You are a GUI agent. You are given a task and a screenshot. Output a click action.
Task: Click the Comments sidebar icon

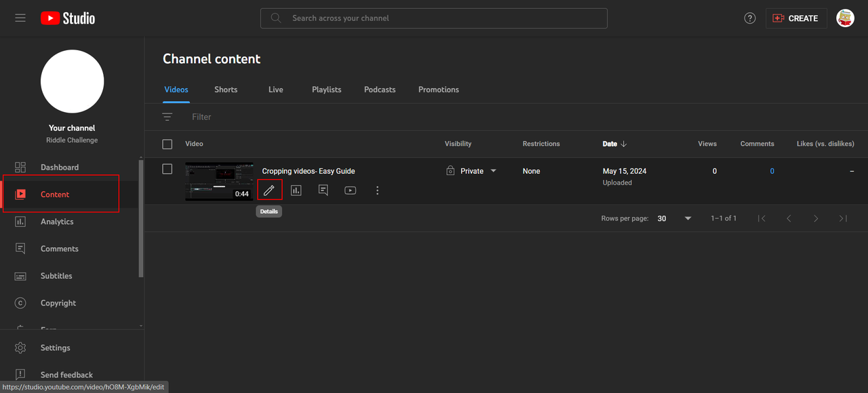pyautogui.click(x=20, y=248)
